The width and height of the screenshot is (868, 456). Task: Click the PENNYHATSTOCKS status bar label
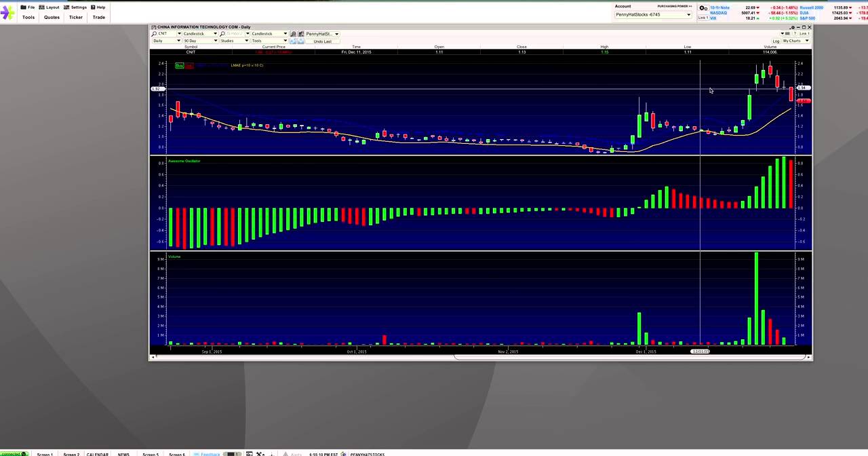(x=368, y=454)
